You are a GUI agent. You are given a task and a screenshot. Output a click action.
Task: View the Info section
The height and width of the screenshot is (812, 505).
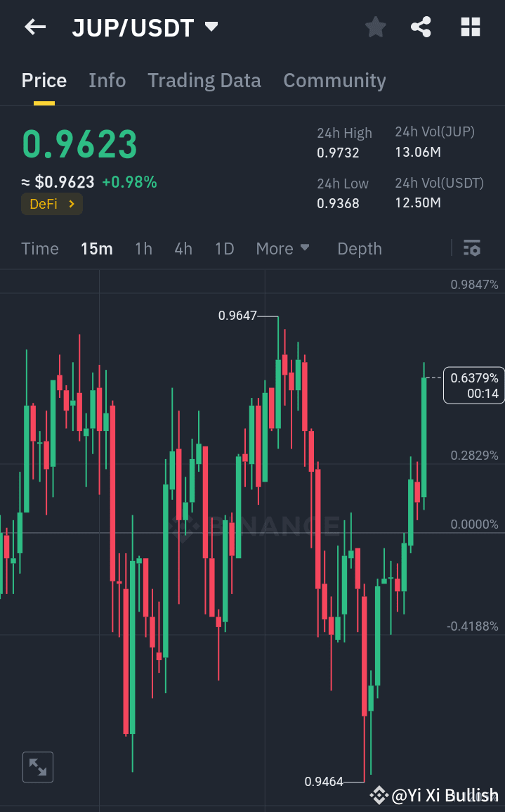107,80
